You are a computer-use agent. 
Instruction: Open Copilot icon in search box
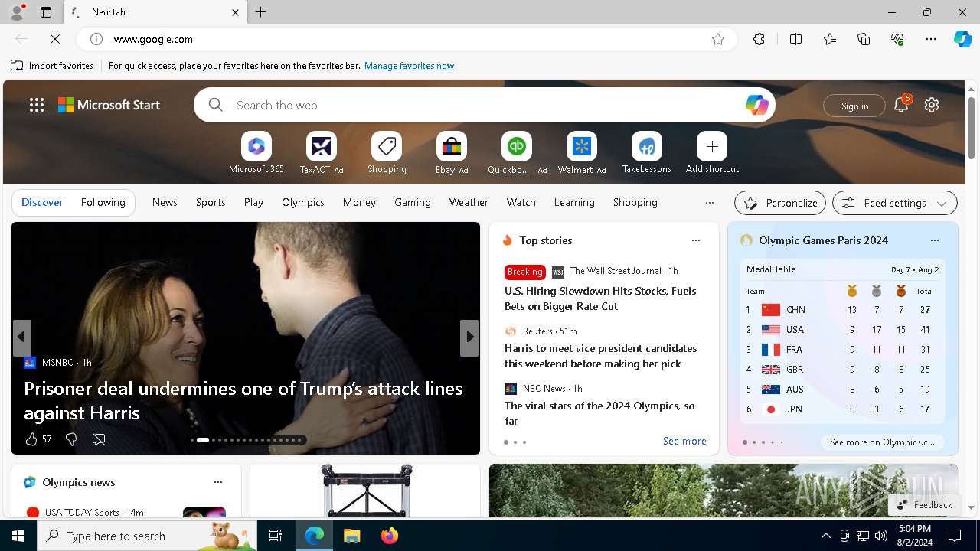pyautogui.click(x=756, y=105)
